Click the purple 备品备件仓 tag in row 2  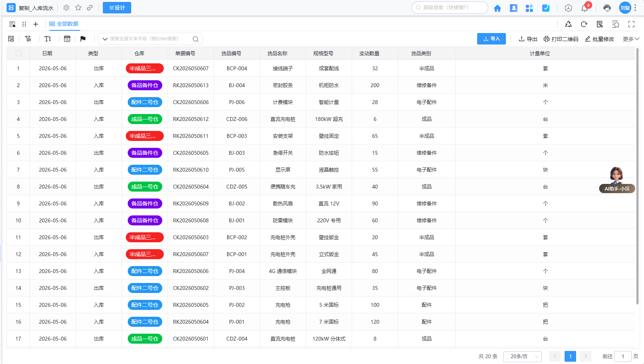(145, 85)
